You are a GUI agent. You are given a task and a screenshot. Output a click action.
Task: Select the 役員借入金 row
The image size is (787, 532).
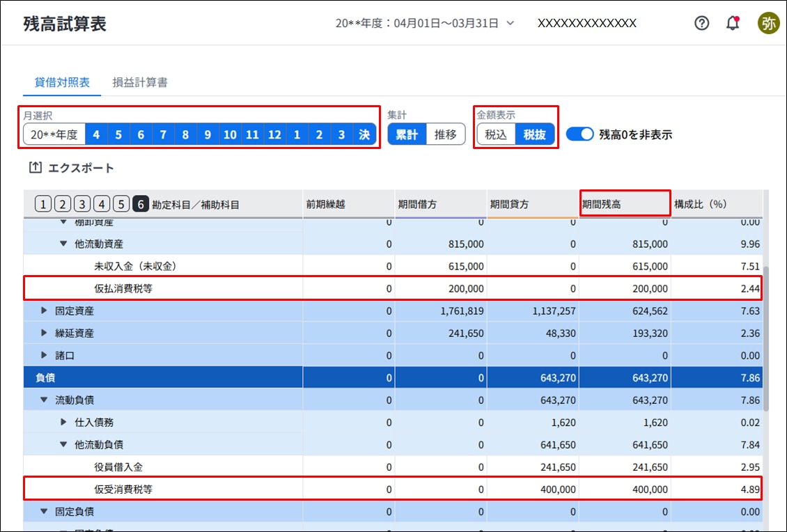pos(393,467)
